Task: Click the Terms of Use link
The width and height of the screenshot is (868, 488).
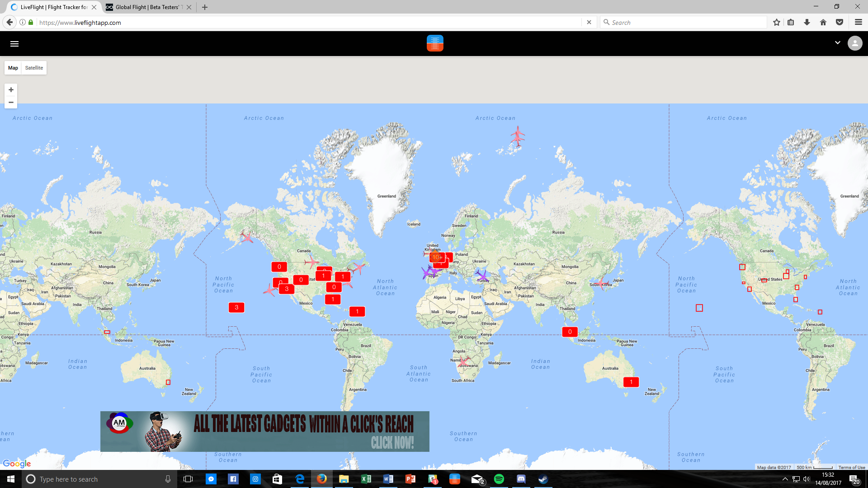Action: [851, 467]
